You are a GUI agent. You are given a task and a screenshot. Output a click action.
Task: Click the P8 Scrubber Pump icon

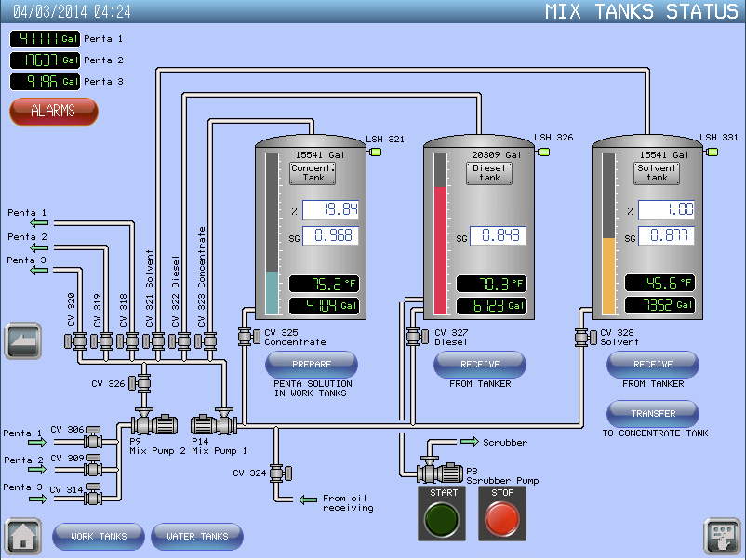446,473
